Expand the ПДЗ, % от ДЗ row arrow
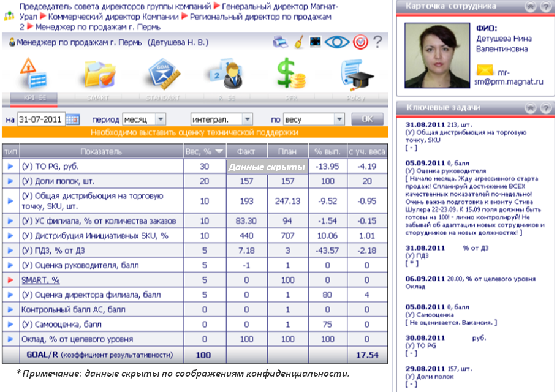Image resolution: width=557 pixels, height=392 pixels. 10,251
